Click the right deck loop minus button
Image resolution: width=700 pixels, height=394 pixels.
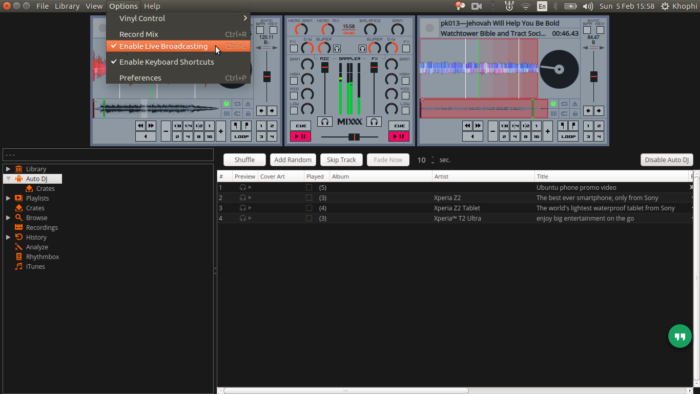(492, 131)
